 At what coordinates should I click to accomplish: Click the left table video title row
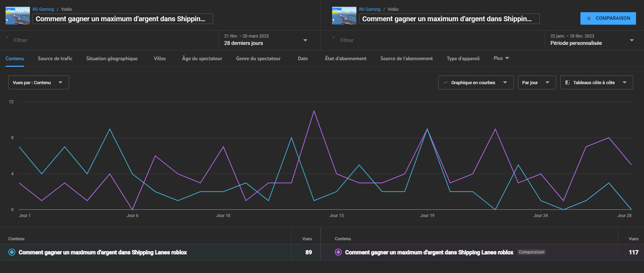tap(103, 252)
